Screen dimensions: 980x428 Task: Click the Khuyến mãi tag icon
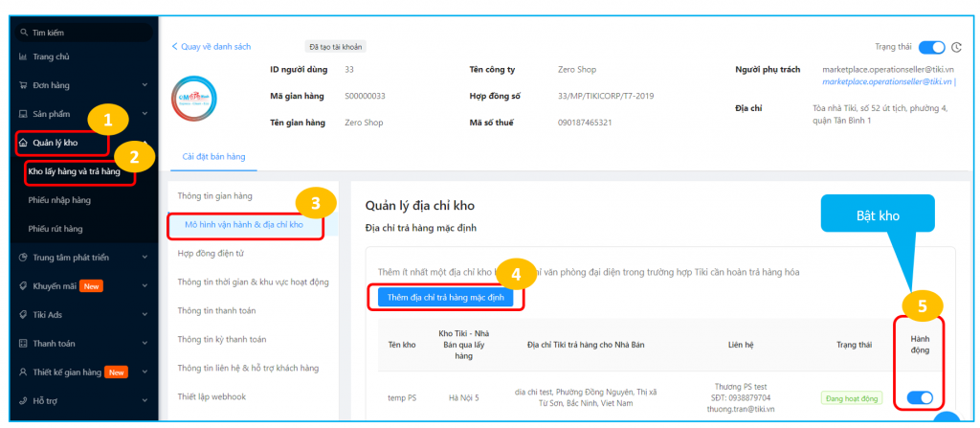tap(23, 286)
